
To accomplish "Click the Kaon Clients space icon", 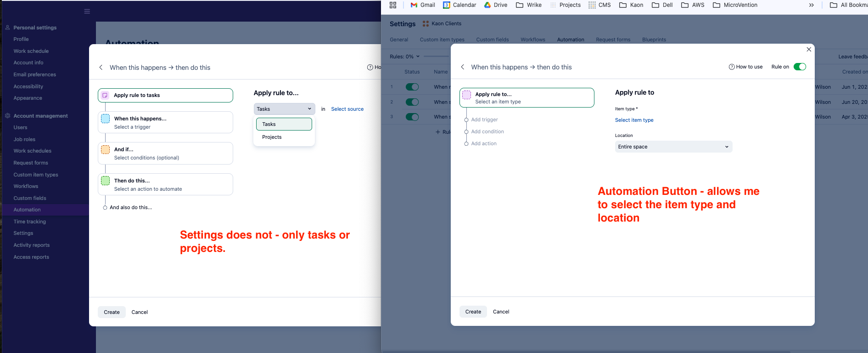I will pos(426,23).
